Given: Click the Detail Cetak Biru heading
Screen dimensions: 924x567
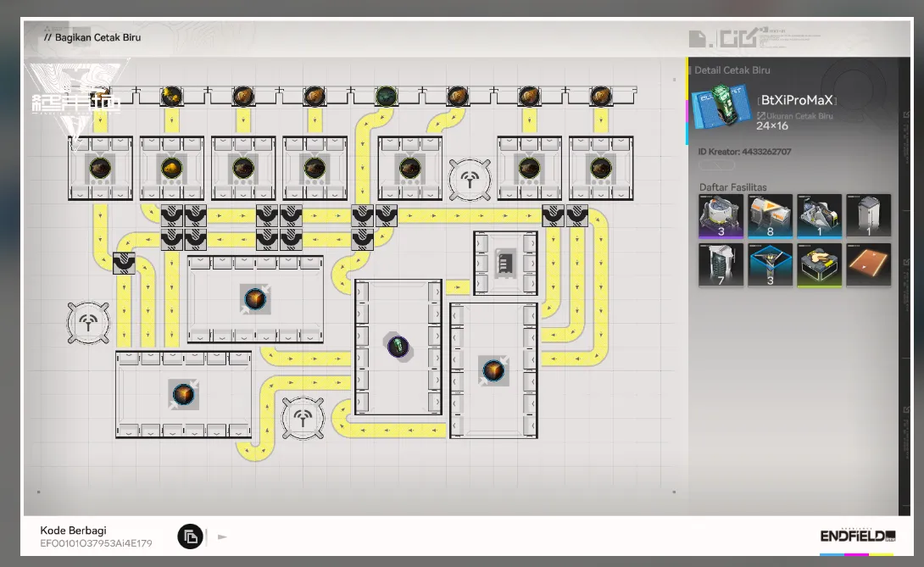Looking at the screenshot, I should (x=732, y=70).
